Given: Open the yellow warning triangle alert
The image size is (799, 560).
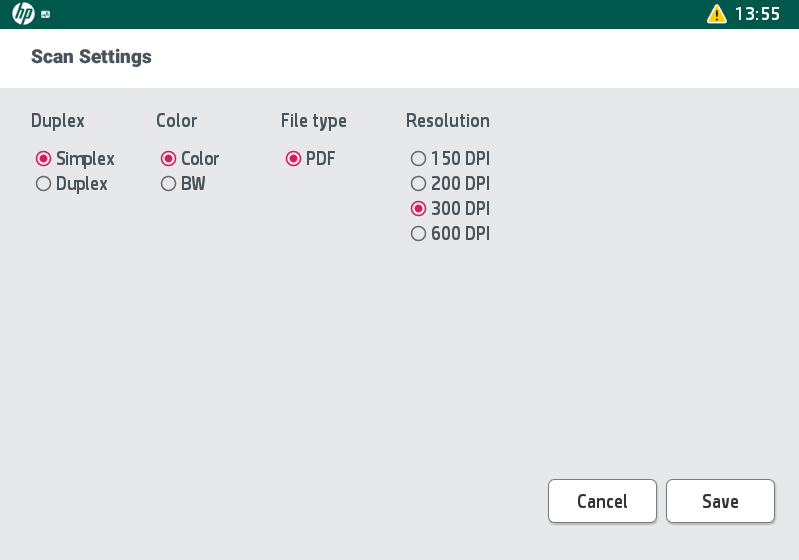Looking at the screenshot, I should [x=716, y=14].
